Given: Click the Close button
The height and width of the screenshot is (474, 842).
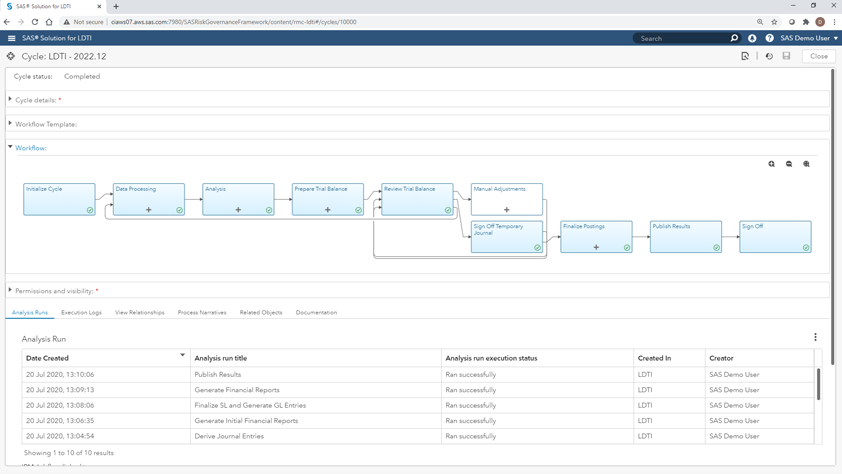Looking at the screenshot, I should 818,56.
